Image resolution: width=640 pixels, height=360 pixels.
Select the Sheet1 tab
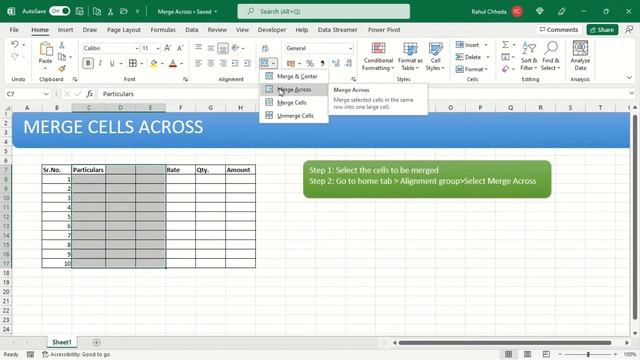pyautogui.click(x=62, y=342)
